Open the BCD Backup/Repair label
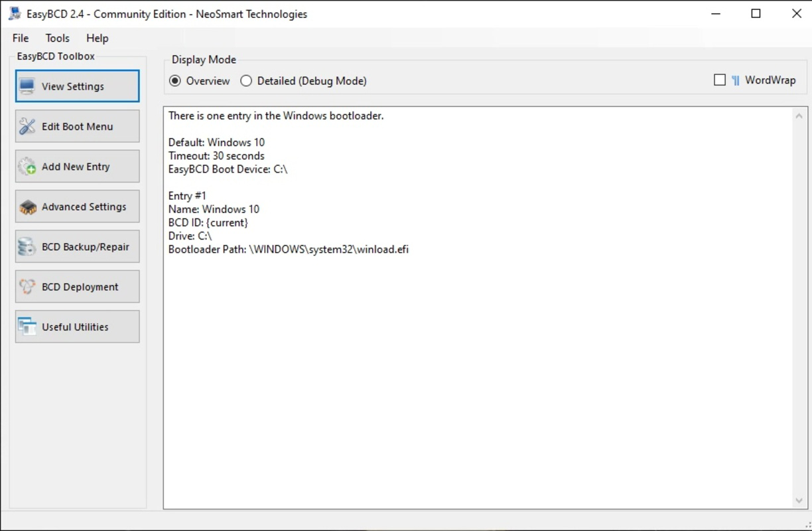812x531 pixels. click(x=86, y=247)
